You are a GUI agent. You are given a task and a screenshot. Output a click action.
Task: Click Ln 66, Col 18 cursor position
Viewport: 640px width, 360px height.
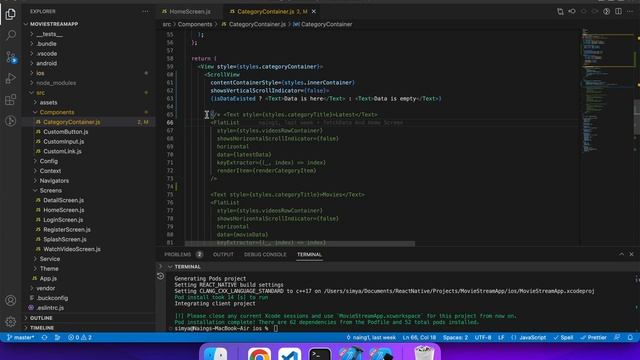(419, 338)
